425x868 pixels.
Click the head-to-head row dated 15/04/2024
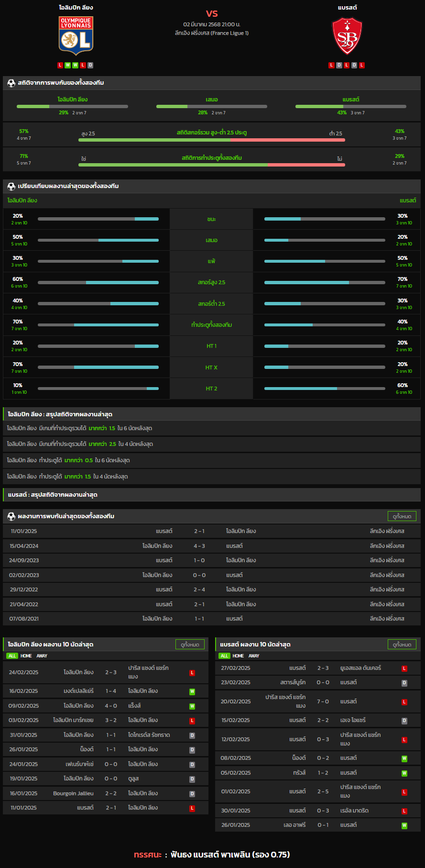[x=212, y=546]
